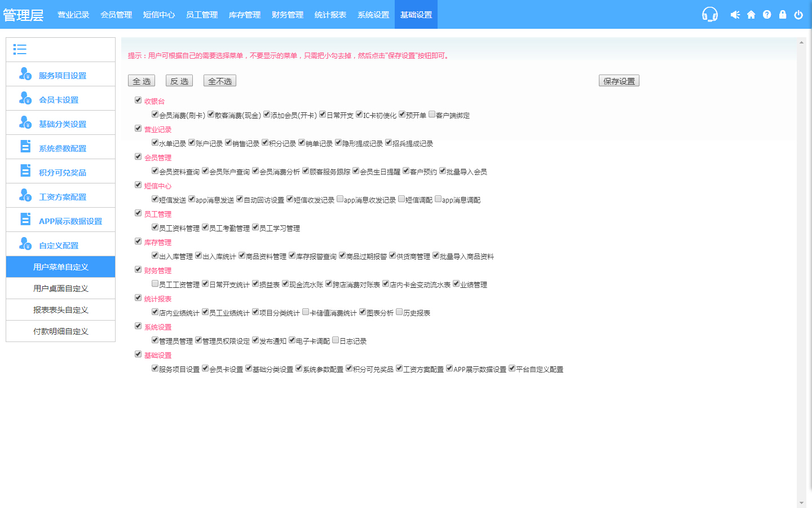Enable the 客户端绑定 checkbox

(x=432, y=115)
